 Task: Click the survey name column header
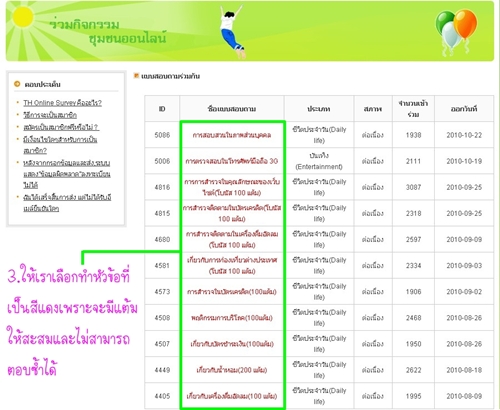232,109
